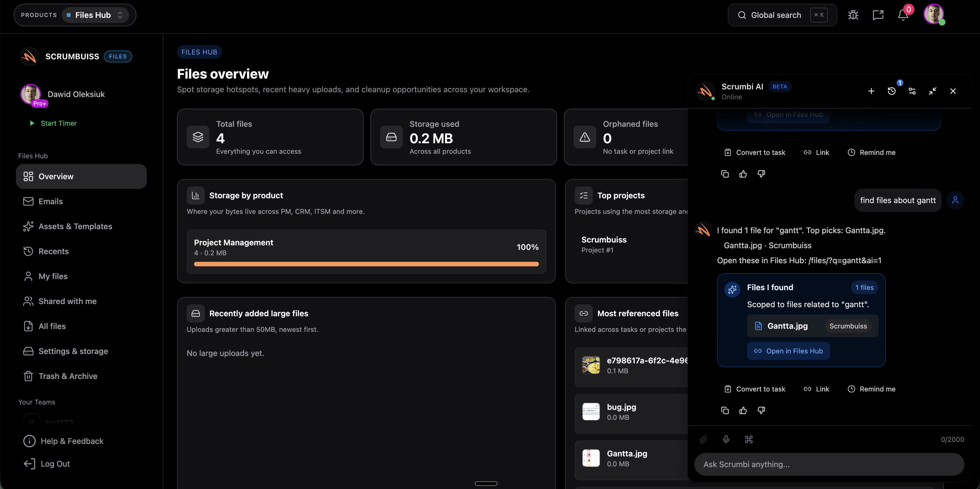Image resolution: width=980 pixels, height=489 pixels.
Task: Give thumbs up to the AI answer
Action: click(743, 410)
